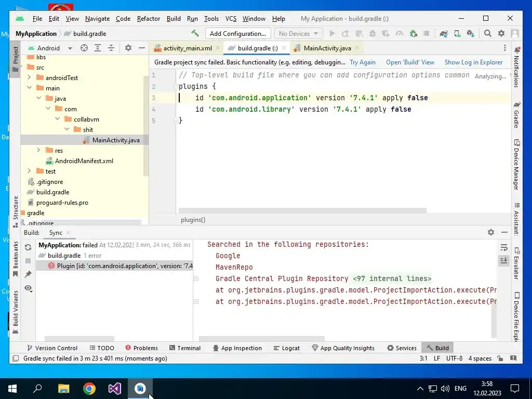Viewport: 532px width, 399px height.
Task: Open the Android project view dropdown
Action: point(50,48)
